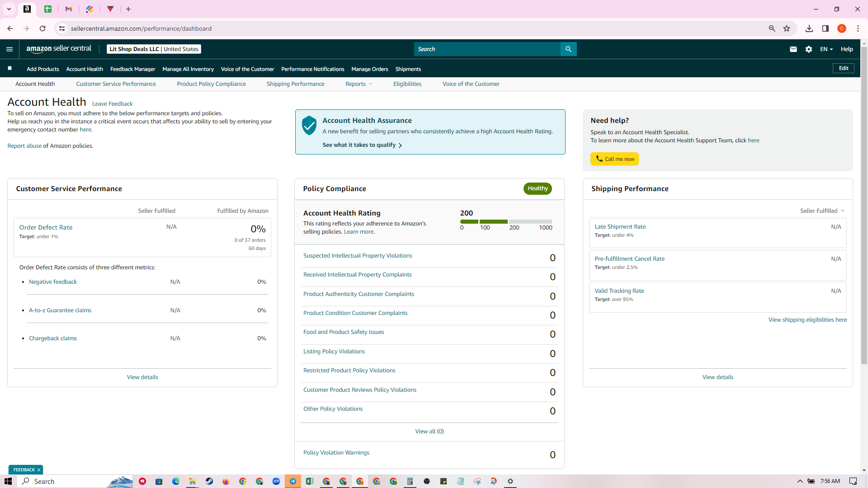
Task: Open A-to-z Guarantee claims link
Action: [x=60, y=310]
